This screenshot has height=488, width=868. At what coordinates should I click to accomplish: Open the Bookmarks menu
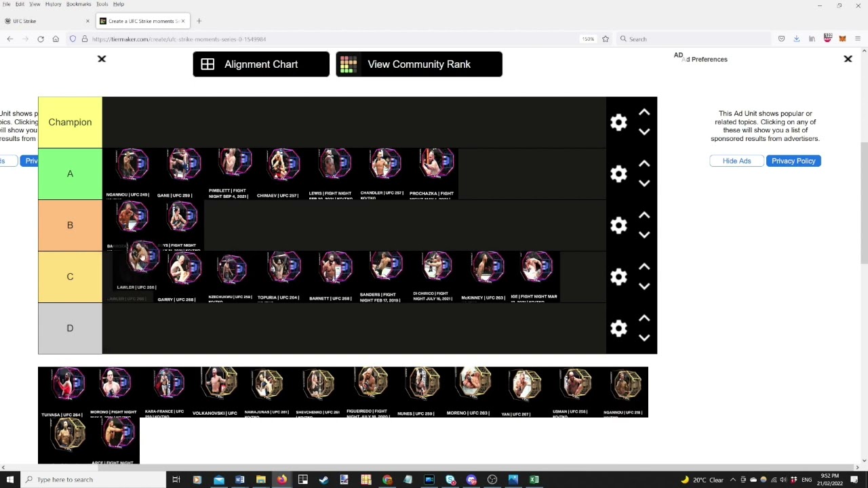click(79, 4)
